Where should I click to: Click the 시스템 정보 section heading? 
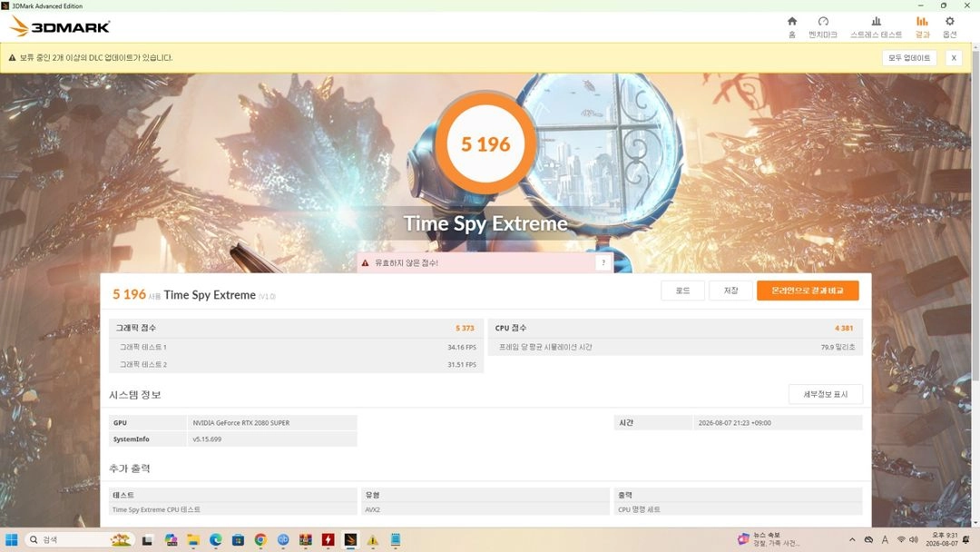pos(135,394)
